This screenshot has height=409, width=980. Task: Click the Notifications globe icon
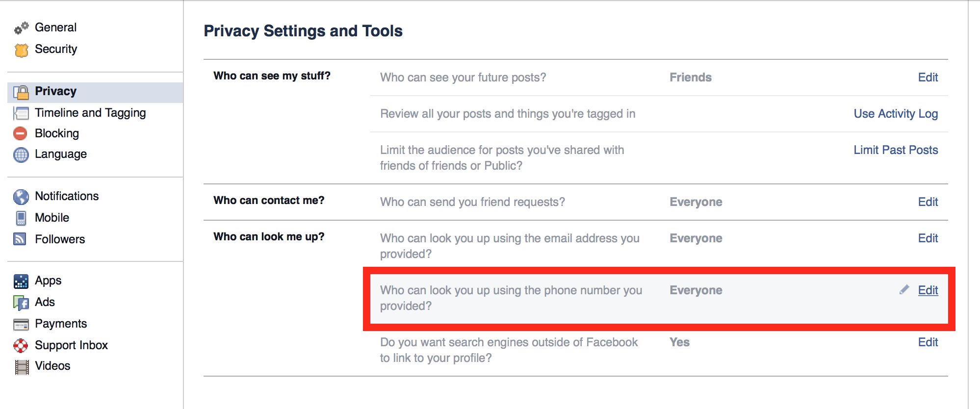pos(21,197)
